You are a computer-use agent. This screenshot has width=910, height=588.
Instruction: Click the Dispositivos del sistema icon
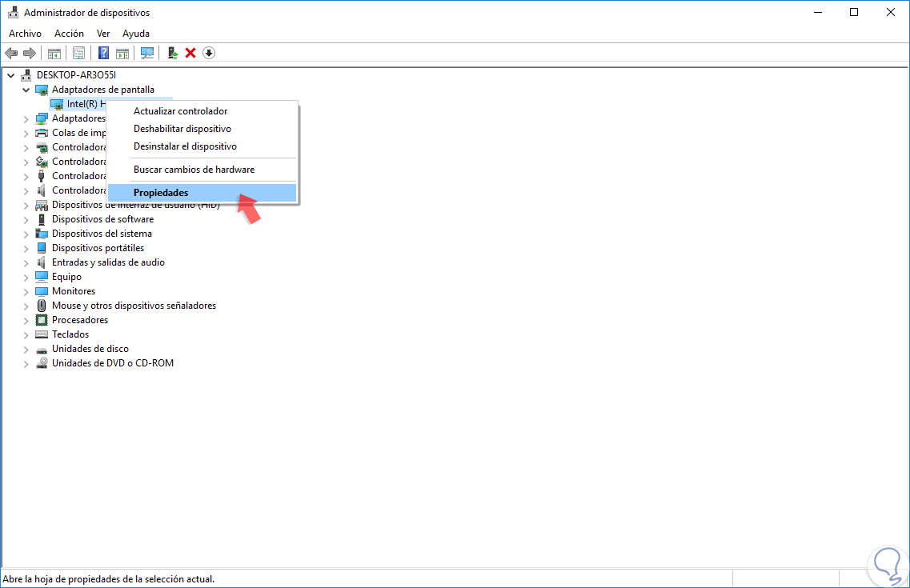point(41,234)
